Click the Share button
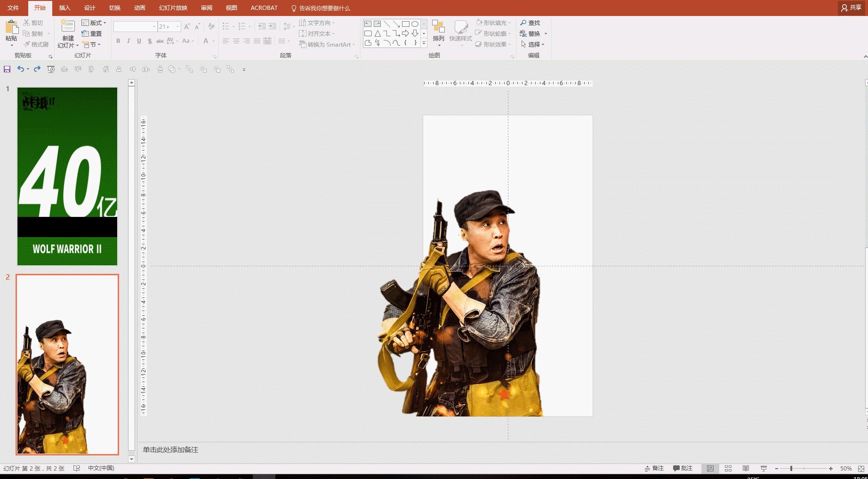This screenshot has width=868, height=479. pyautogui.click(x=851, y=8)
